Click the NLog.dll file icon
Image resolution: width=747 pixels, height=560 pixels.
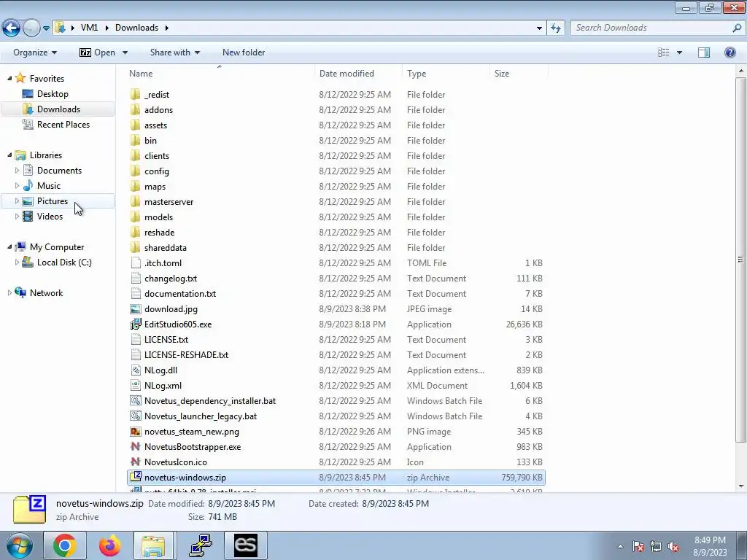point(135,370)
